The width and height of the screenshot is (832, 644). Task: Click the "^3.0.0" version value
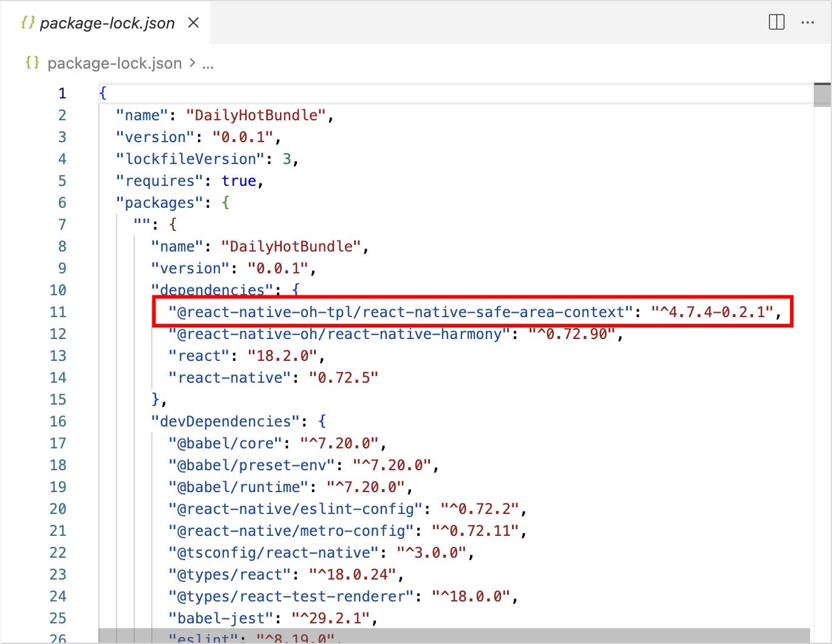pos(432,553)
